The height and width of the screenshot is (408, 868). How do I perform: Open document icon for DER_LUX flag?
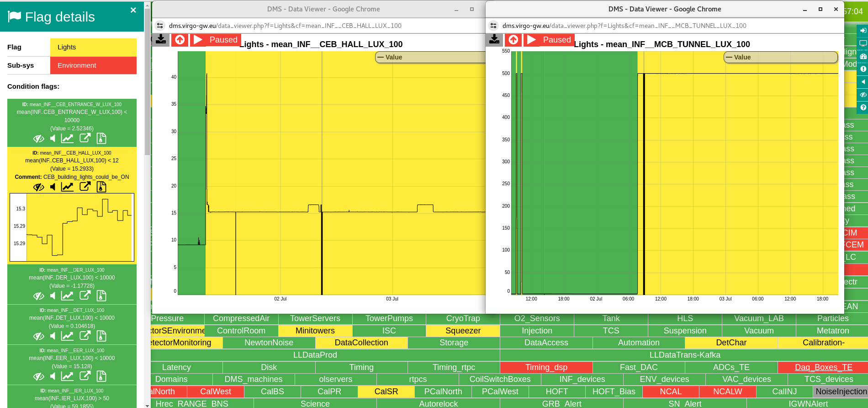click(x=101, y=295)
